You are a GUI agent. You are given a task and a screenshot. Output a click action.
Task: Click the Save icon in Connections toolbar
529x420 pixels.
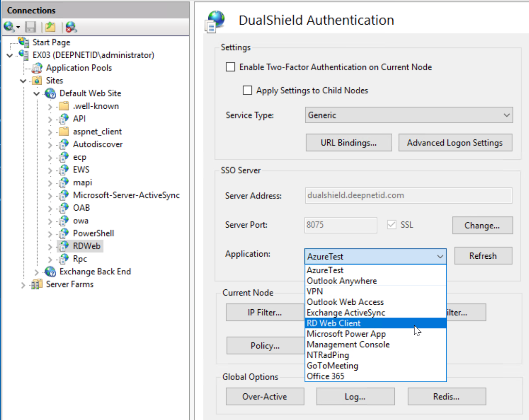pos(30,27)
